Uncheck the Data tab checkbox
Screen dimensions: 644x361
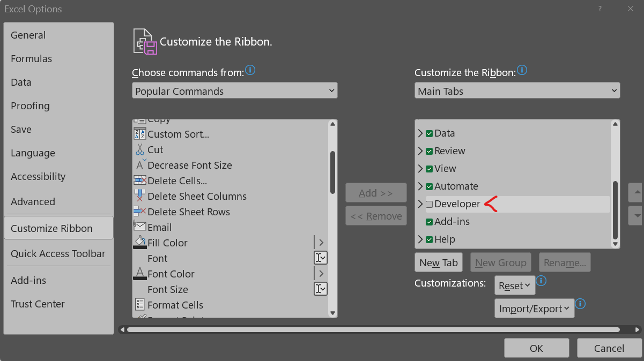429,133
